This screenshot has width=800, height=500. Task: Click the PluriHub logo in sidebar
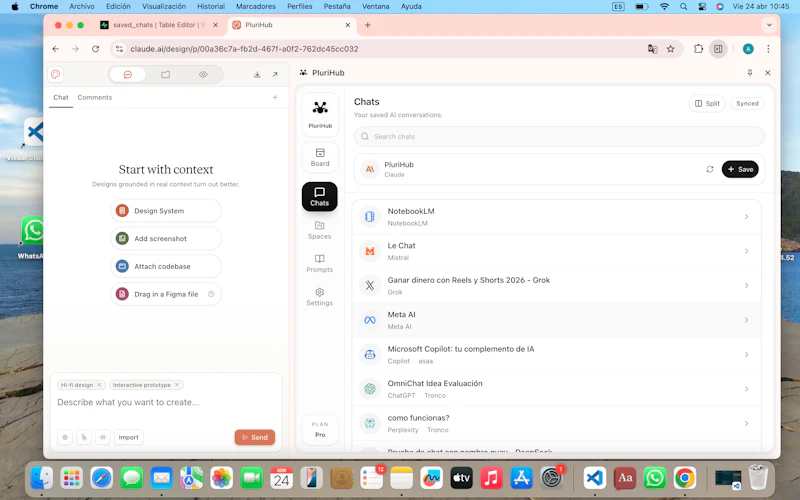click(x=320, y=114)
